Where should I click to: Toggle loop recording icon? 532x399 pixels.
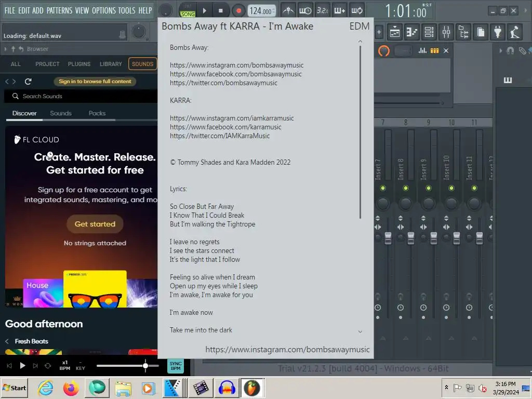(357, 10)
